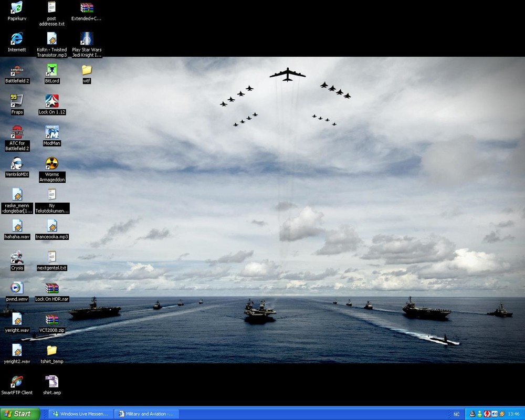Select the wtf folder
The width and height of the screenshot is (525, 420).
point(87,70)
